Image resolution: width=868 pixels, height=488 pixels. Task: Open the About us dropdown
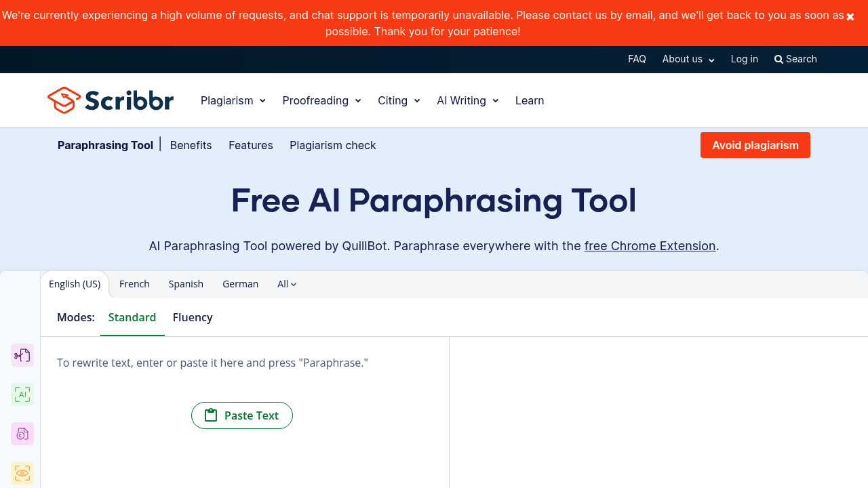click(x=688, y=59)
